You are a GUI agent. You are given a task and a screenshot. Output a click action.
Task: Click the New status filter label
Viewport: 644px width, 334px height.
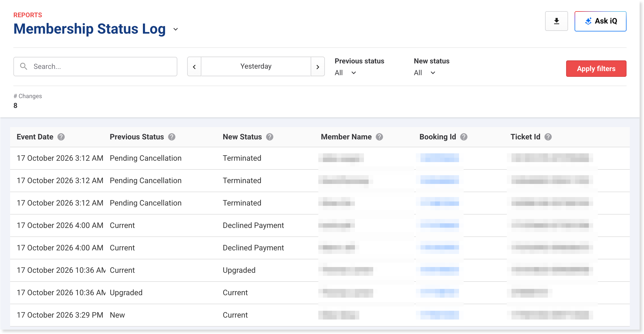pyautogui.click(x=431, y=61)
